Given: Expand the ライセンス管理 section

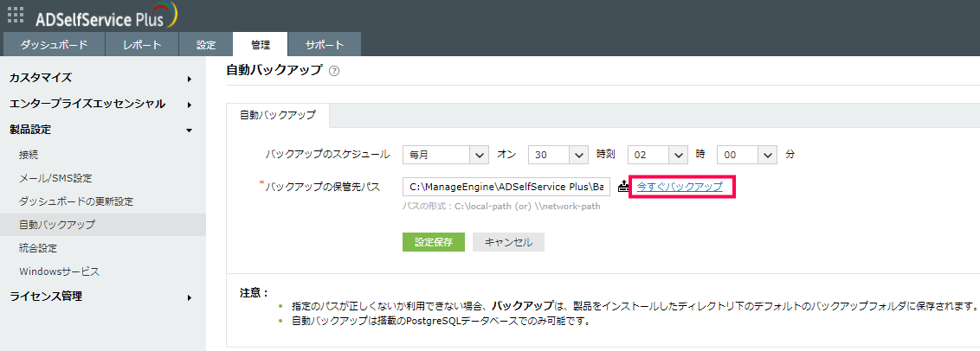Looking at the screenshot, I should pos(102,297).
